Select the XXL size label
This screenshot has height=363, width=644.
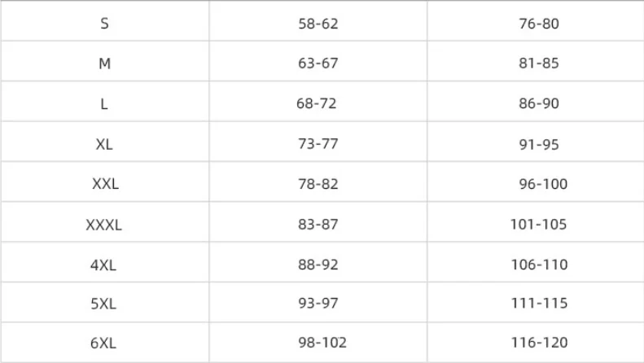[x=106, y=184]
